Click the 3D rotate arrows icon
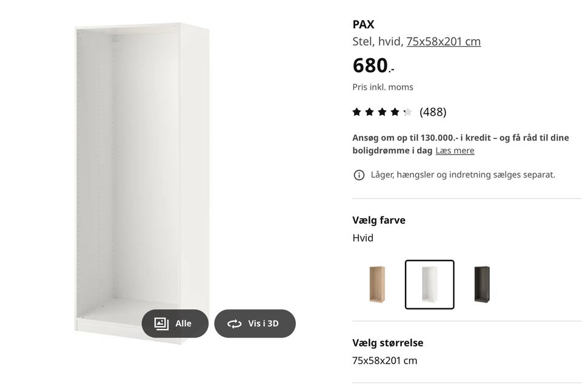This screenshot has width=582, height=392. [x=234, y=324]
